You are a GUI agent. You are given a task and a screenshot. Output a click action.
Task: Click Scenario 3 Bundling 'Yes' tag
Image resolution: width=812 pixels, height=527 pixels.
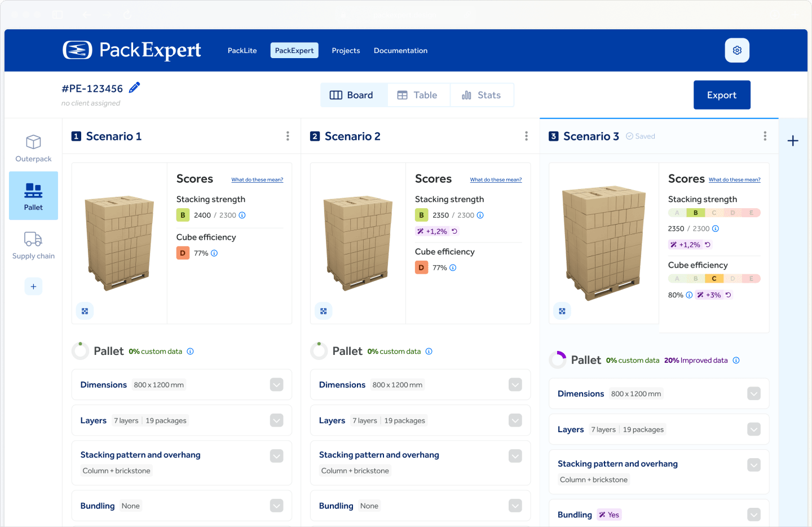tap(609, 515)
